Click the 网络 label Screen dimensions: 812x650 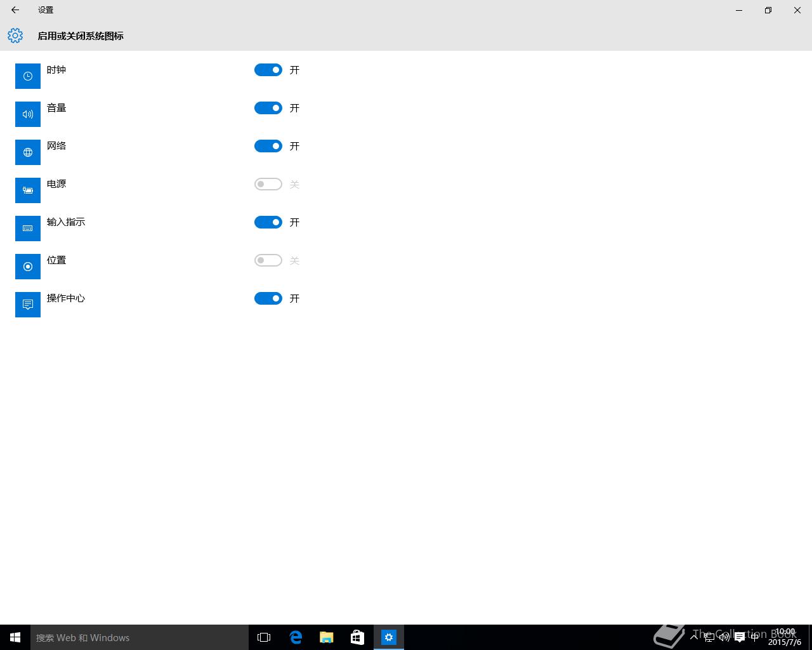[x=56, y=146]
